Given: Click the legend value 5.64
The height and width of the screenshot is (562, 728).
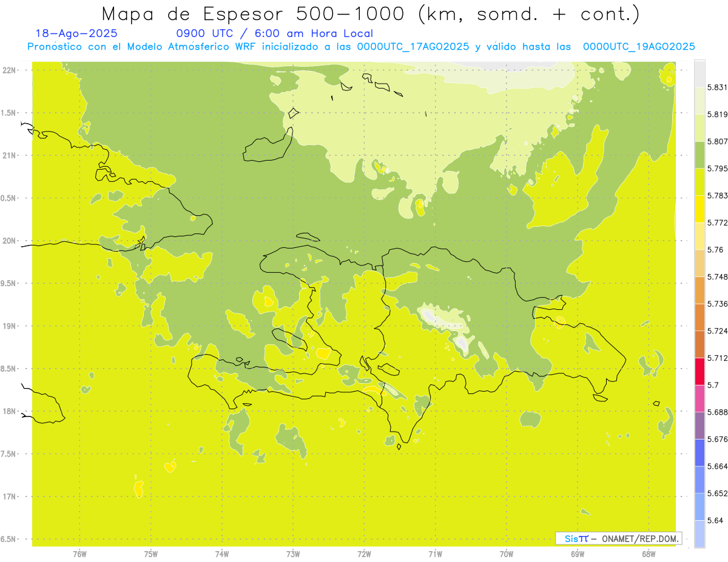Looking at the screenshot, I should tap(715, 520).
